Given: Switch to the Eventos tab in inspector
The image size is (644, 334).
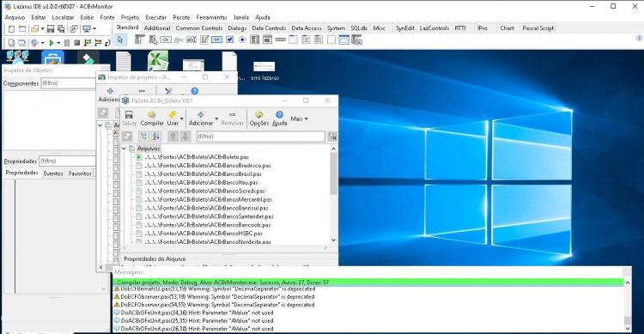Looking at the screenshot, I should (x=53, y=173).
